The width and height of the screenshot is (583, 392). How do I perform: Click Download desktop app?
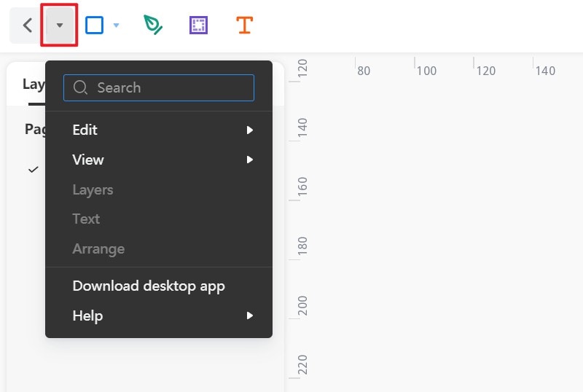(x=149, y=286)
